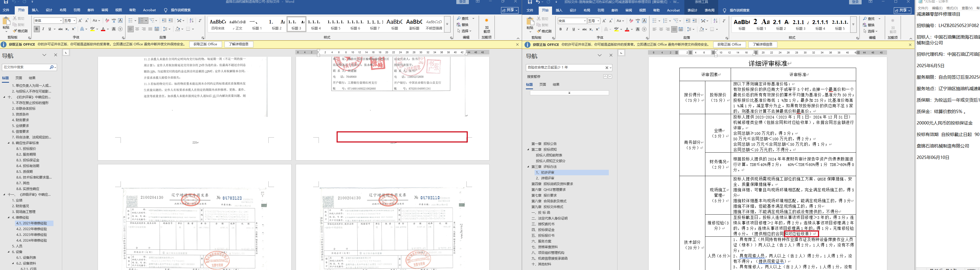This screenshot has height=270, width=980.
Task: Click the A-Z sort icon in 投标文件 window
Action: [191, 20]
